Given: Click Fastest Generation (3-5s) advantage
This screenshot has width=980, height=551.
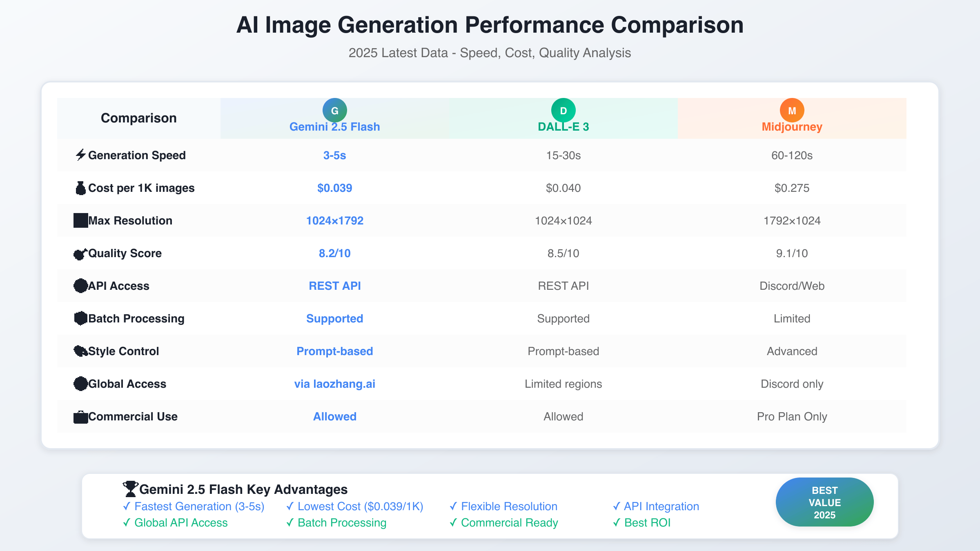Looking at the screenshot, I should click(194, 506).
